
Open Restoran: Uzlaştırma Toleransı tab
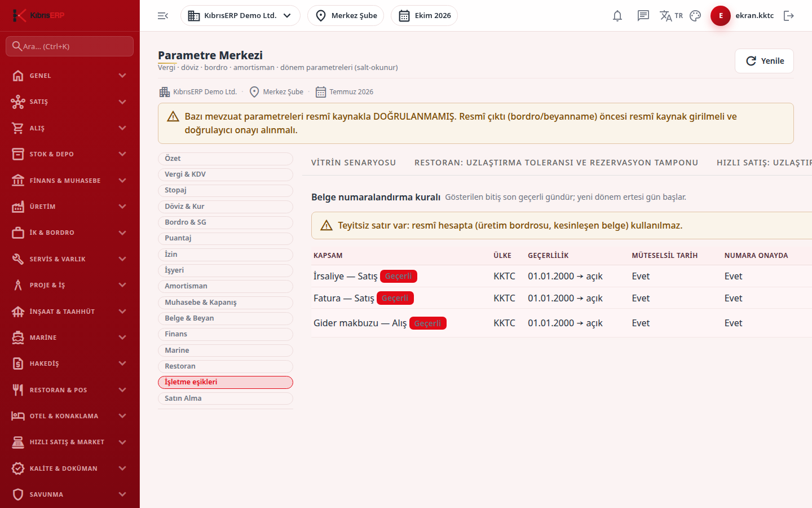click(556, 163)
